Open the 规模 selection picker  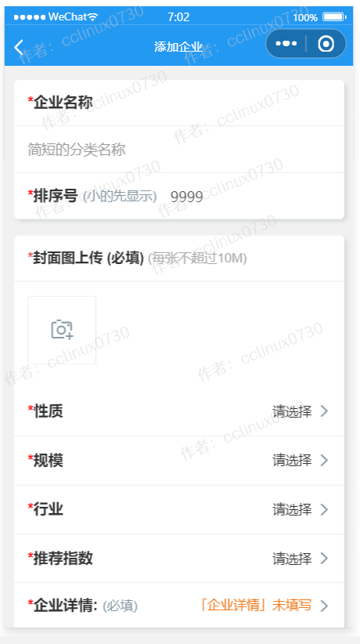click(179, 461)
